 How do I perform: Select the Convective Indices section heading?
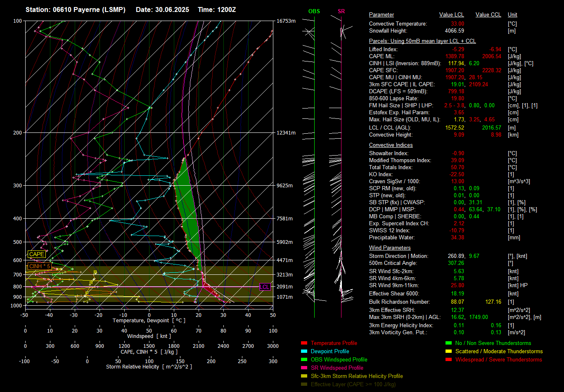[x=391, y=145]
